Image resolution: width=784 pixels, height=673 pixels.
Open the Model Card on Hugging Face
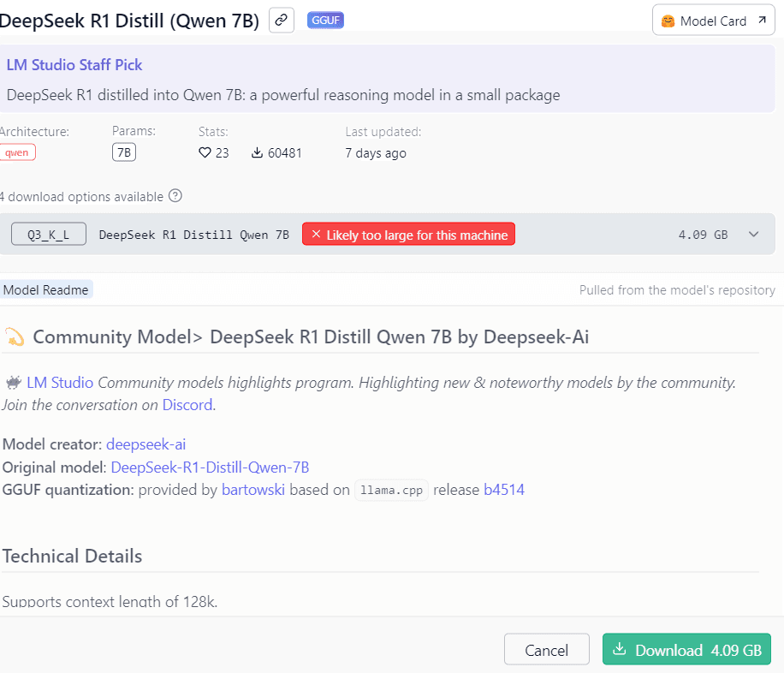(x=714, y=21)
